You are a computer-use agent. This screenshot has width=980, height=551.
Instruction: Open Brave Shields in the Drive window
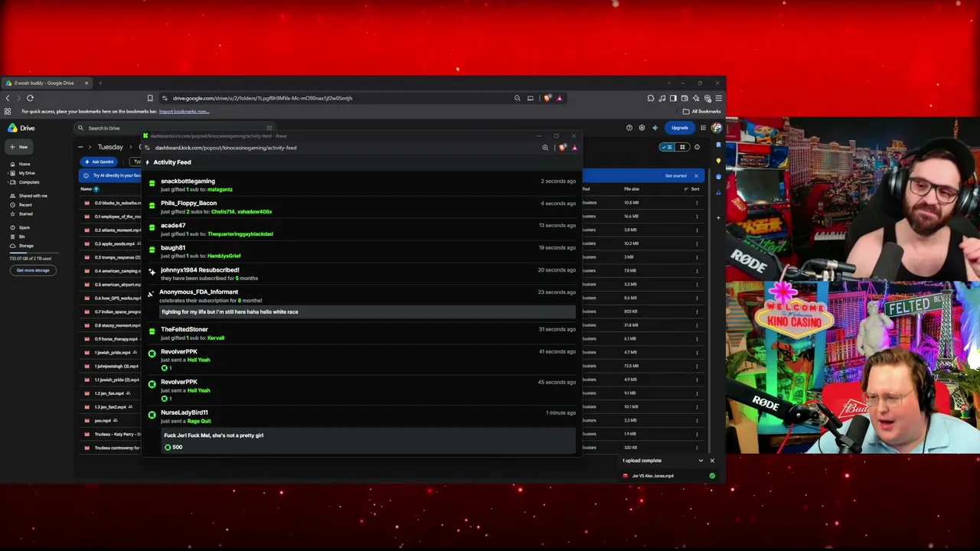(547, 98)
